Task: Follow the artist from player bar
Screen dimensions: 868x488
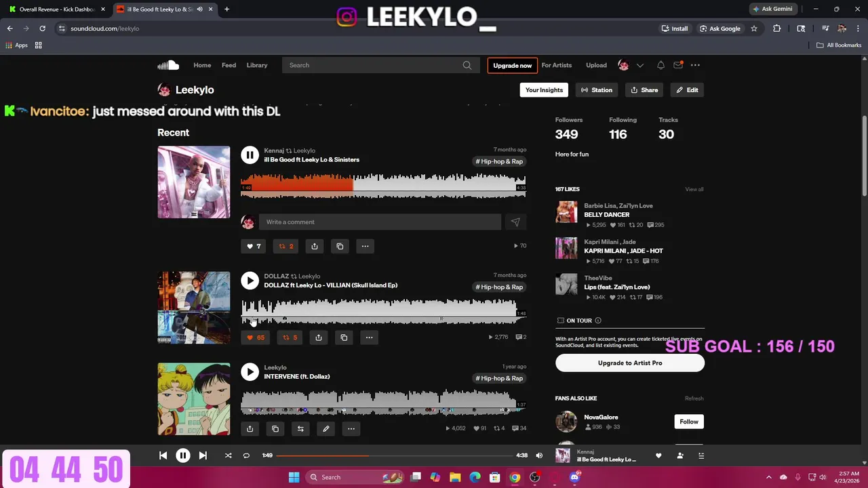Action: point(680,455)
